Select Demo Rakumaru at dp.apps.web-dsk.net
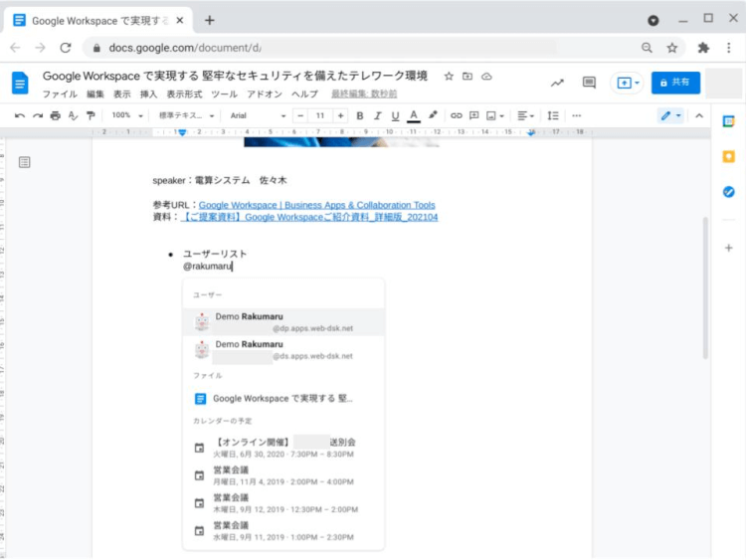The height and width of the screenshot is (560, 746). [283, 322]
